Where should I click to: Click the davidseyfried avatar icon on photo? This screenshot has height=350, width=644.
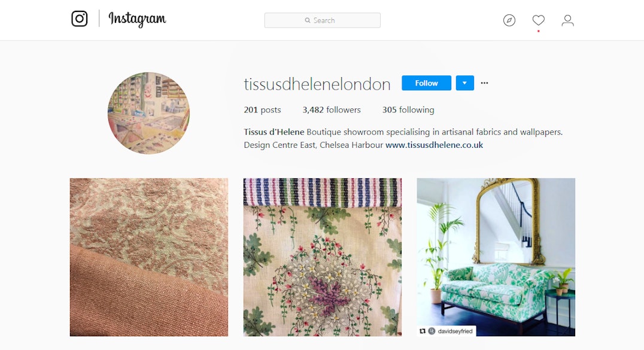[432, 331]
